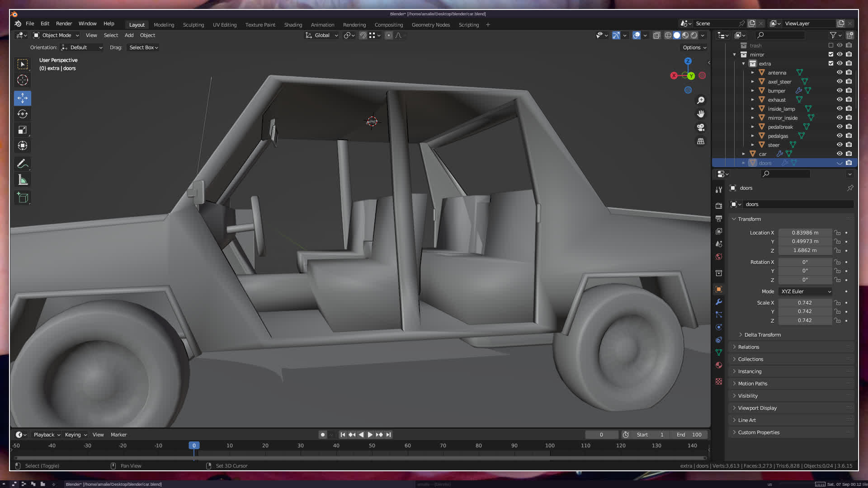Switch to orthographic/perspective grid icon
868x488 pixels.
pos(701,141)
